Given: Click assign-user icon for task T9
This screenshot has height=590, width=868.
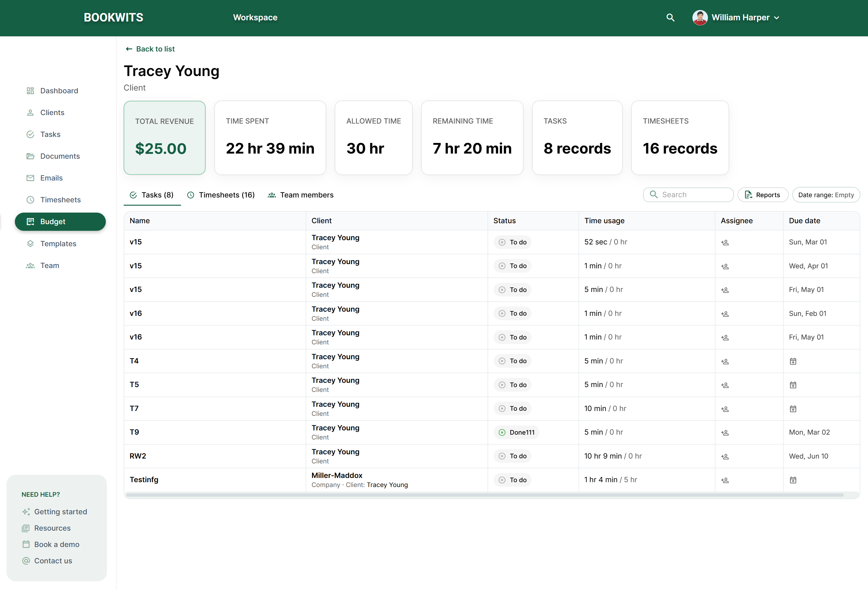Looking at the screenshot, I should tap(725, 433).
